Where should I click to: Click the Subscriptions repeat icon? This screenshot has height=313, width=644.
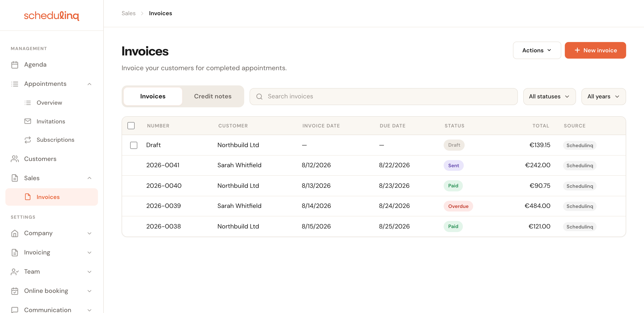click(28, 140)
